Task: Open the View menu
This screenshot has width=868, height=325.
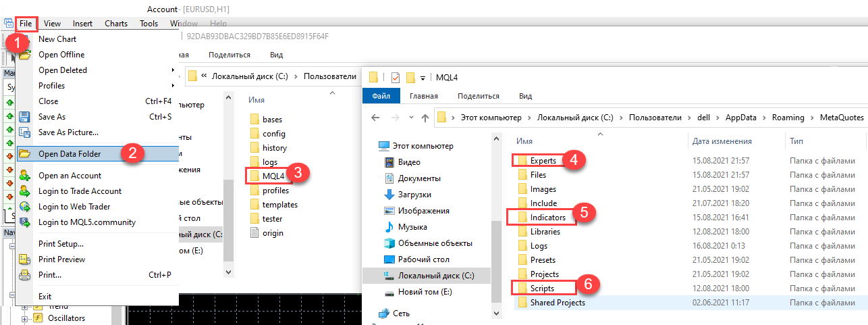Action: [x=52, y=23]
